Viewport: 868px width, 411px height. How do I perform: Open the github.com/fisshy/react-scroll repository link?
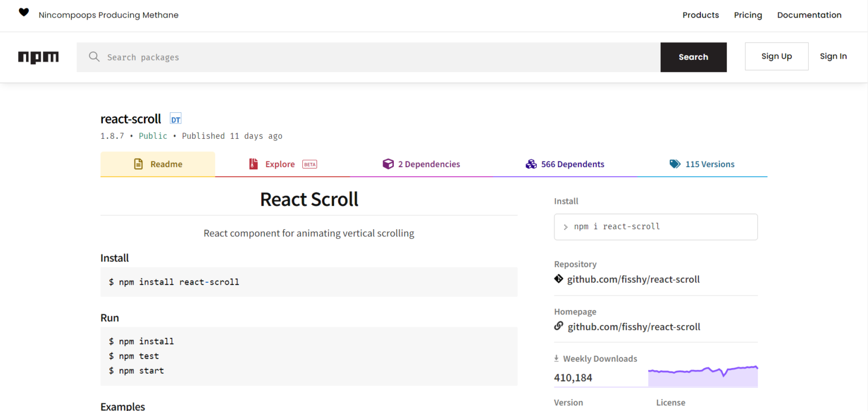point(633,279)
